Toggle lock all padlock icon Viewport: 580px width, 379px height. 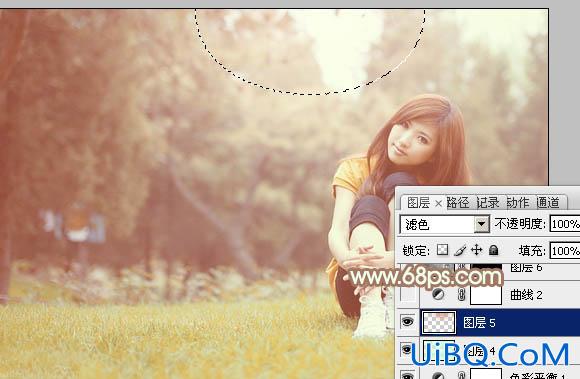(493, 250)
